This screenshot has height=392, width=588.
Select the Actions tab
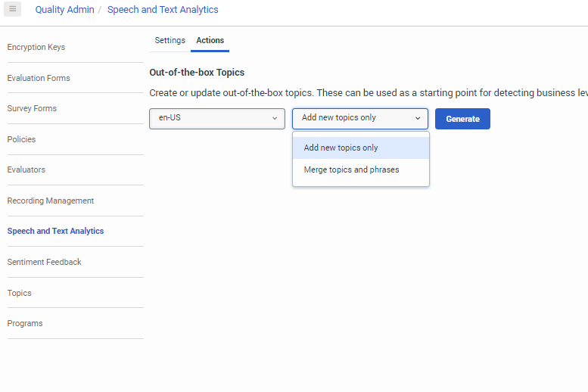(210, 41)
